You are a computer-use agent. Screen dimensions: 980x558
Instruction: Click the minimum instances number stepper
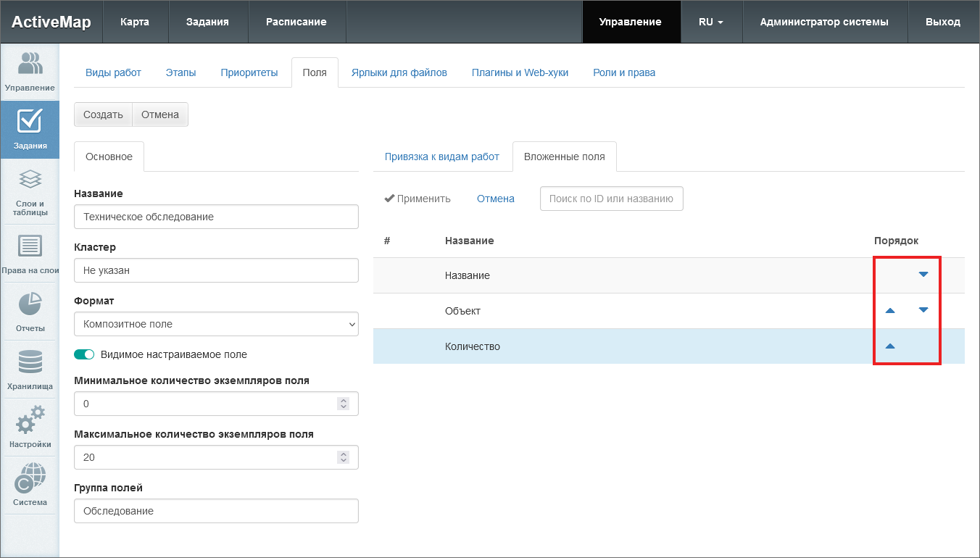[344, 404]
